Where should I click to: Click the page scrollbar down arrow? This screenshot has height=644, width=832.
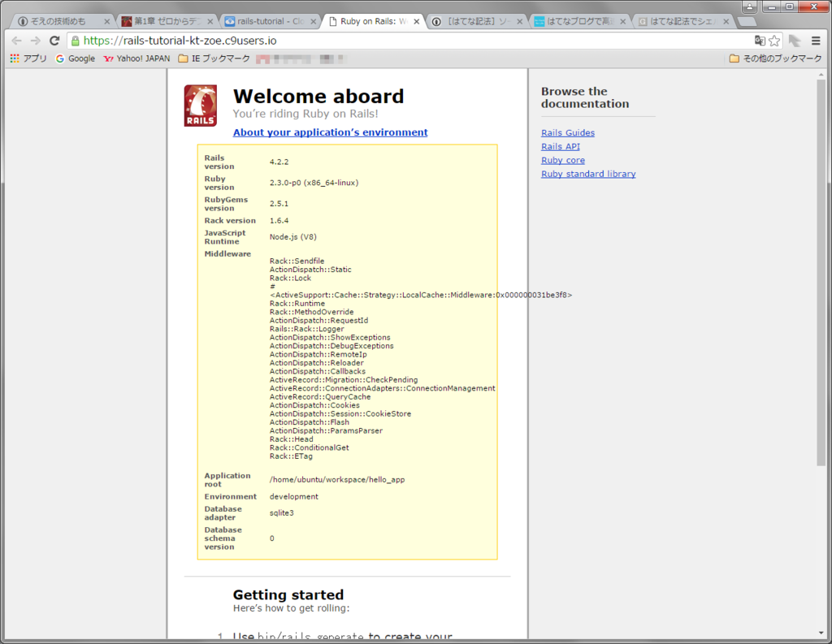click(821, 633)
